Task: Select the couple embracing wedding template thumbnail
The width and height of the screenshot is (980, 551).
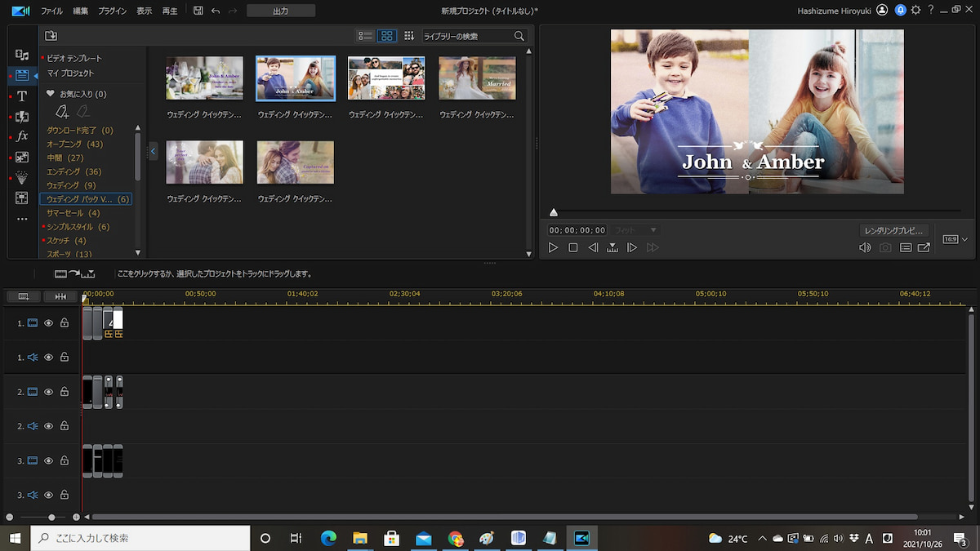Action: 204,162
